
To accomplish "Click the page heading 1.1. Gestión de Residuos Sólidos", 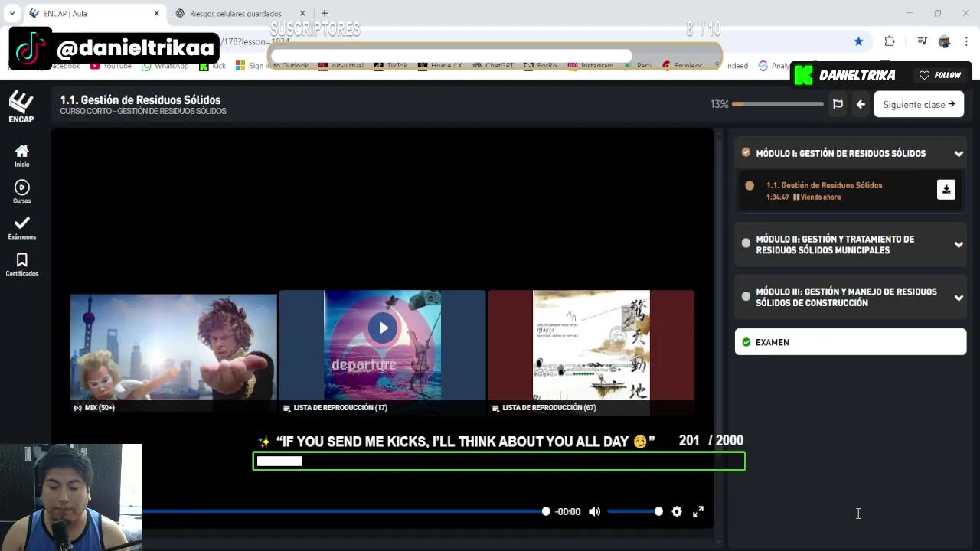I will 140,99.
